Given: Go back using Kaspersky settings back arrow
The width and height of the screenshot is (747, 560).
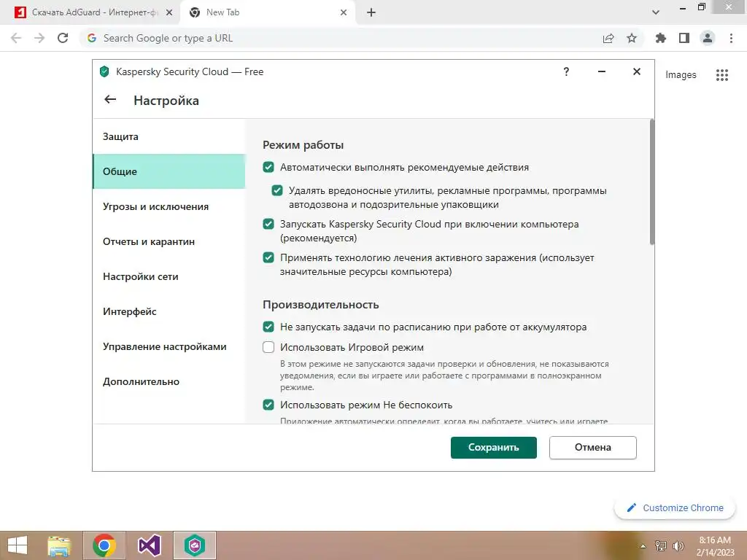Looking at the screenshot, I should pos(110,99).
